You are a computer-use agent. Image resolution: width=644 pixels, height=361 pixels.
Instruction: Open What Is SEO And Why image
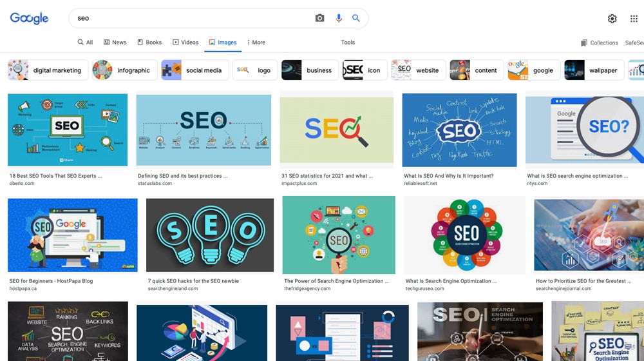coord(460,130)
